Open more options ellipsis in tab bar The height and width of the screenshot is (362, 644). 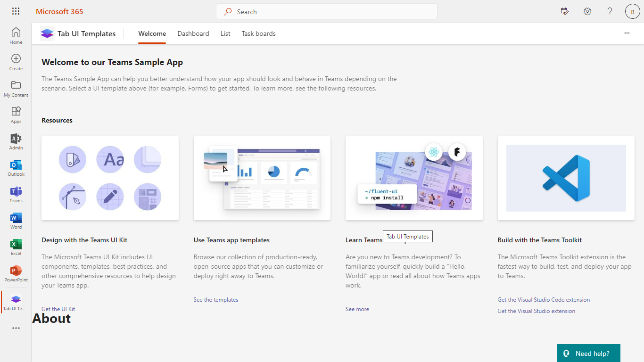[x=627, y=33]
